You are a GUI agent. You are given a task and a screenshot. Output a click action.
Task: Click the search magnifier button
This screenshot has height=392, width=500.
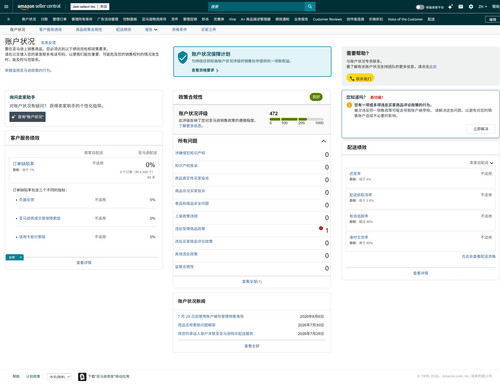310,6
